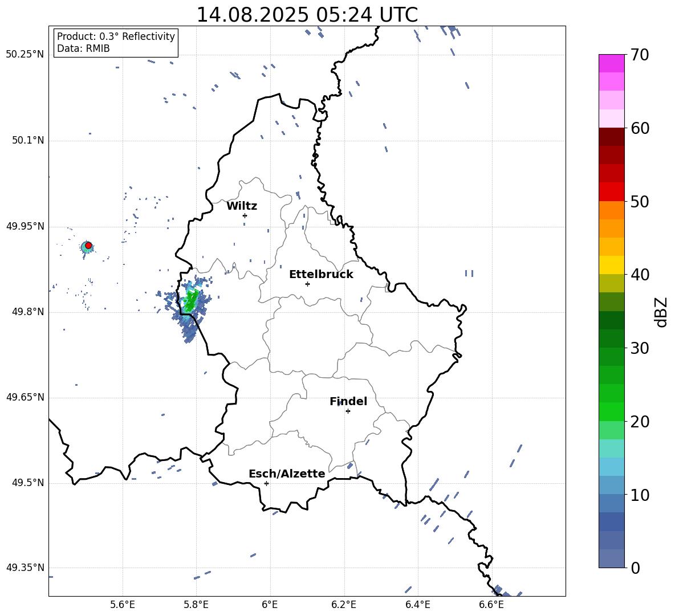Viewport: 675px width, 616px height.
Task: Click the colorbar tick value 20
Action: tap(640, 422)
